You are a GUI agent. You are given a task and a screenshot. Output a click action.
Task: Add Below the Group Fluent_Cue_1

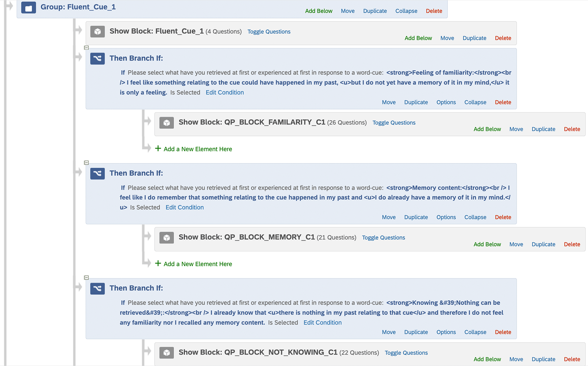click(x=319, y=11)
